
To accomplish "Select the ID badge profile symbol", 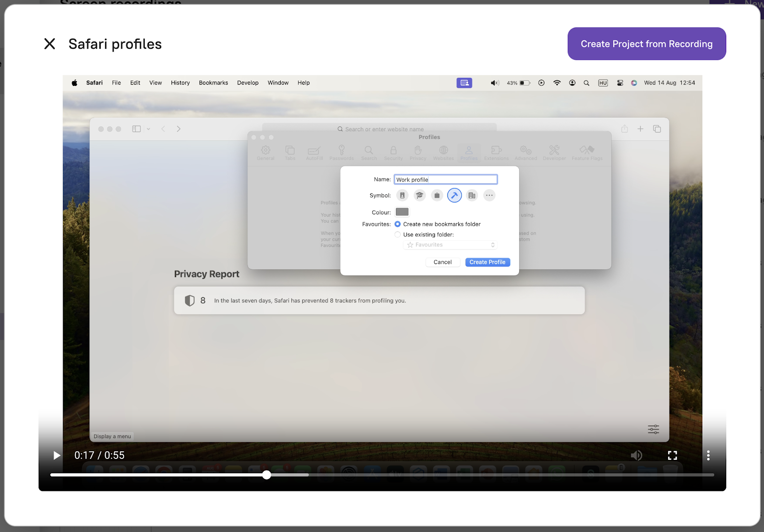I will pos(402,195).
